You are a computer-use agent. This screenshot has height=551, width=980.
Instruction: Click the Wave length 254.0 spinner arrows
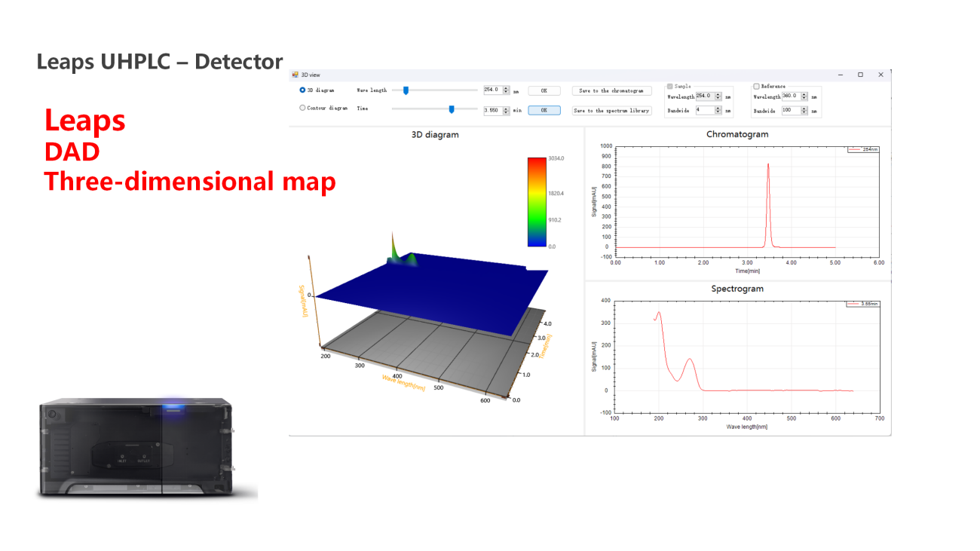coord(507,90)
